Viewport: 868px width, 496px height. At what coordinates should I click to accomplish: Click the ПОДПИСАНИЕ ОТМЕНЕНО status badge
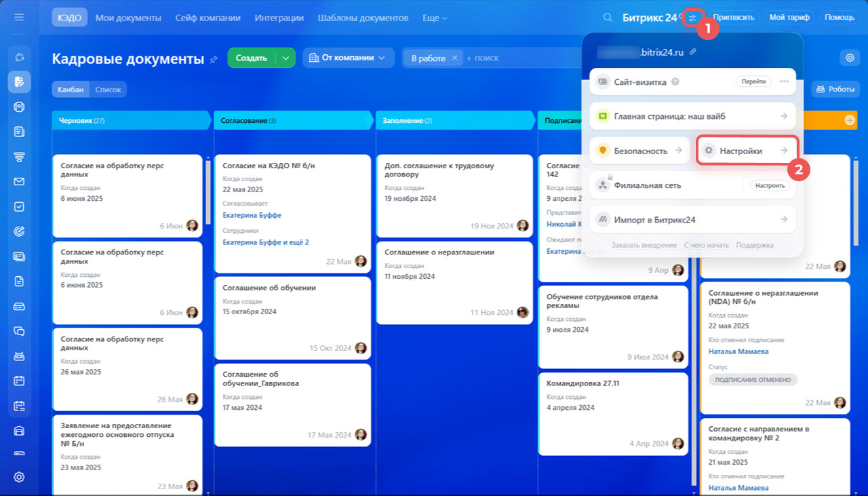(753, 379)
